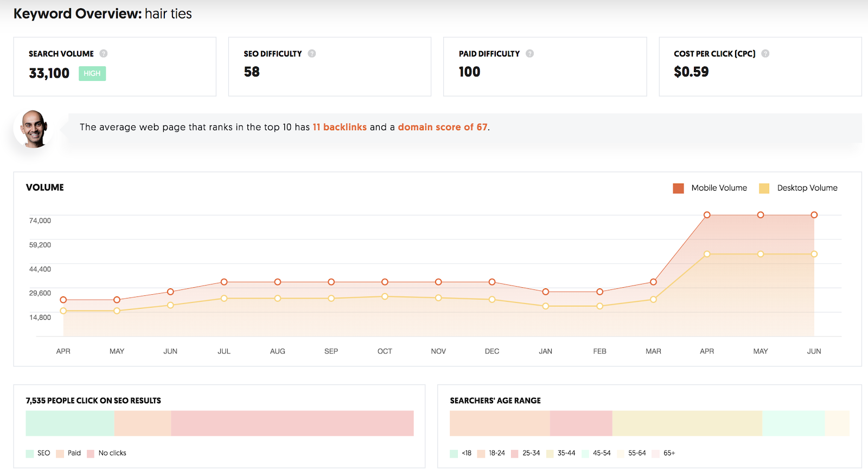Open the 'domain score of 67' link
The height and width of the screenshot is (469, 868).
(x=443, y=127)
